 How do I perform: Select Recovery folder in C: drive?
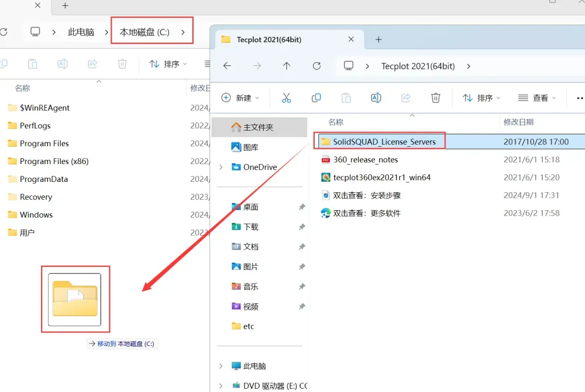[30, 197]
